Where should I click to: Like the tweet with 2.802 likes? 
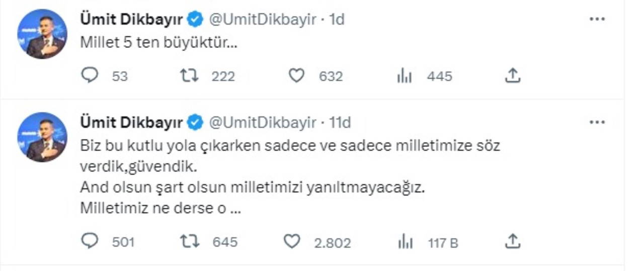292,242
